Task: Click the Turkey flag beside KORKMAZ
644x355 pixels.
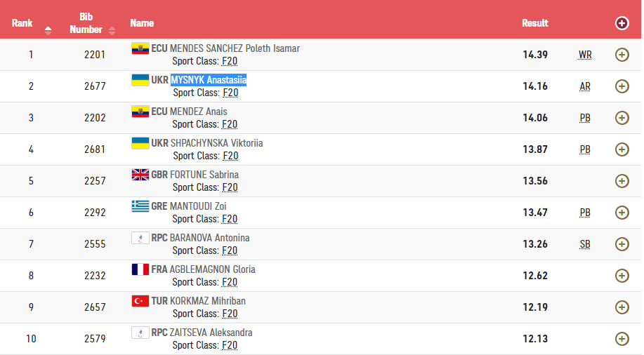Action: click(140, 301)
